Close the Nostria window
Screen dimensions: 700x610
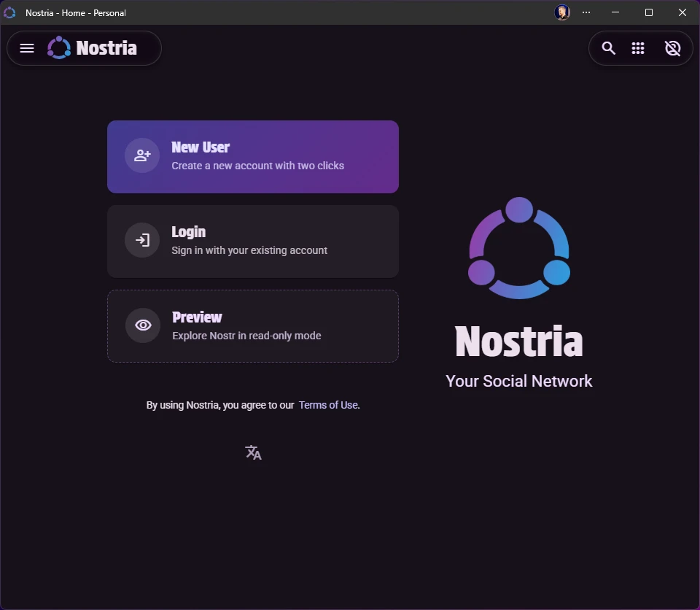[682, 12]
